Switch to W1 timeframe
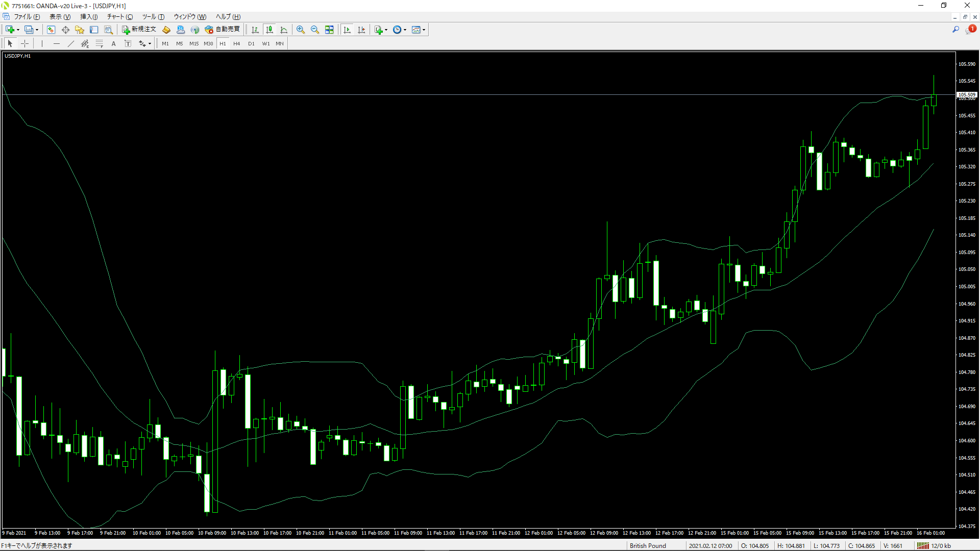 pyautogui.click(x=265, y=43)
